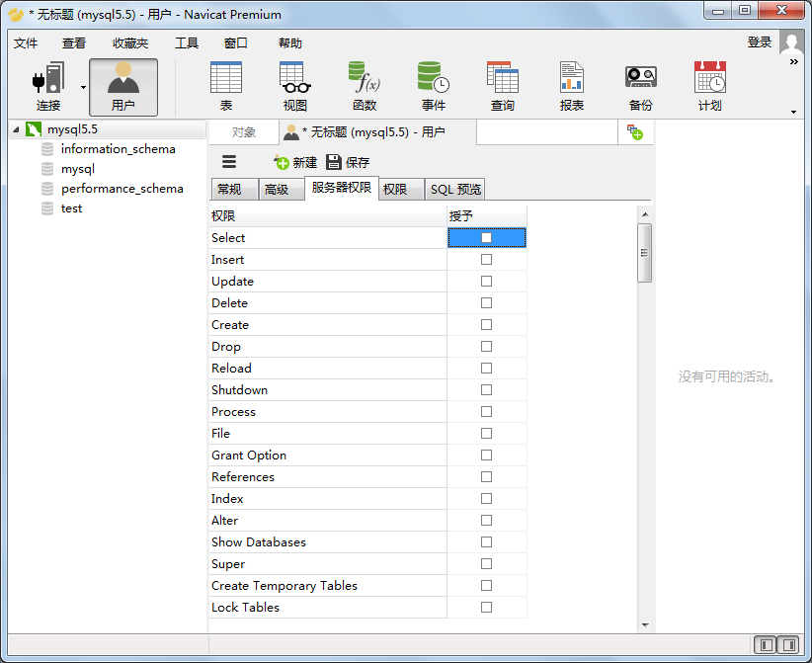The height and width of the screenshot is (663, 812).
Task: Check the File privilege checkbox
Action: (486, 434)
